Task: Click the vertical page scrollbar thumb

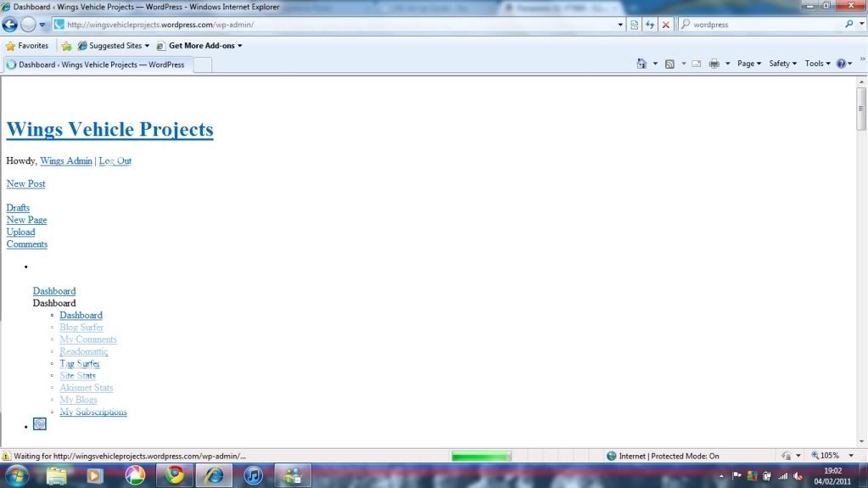Action: click(x=861, y=109)
